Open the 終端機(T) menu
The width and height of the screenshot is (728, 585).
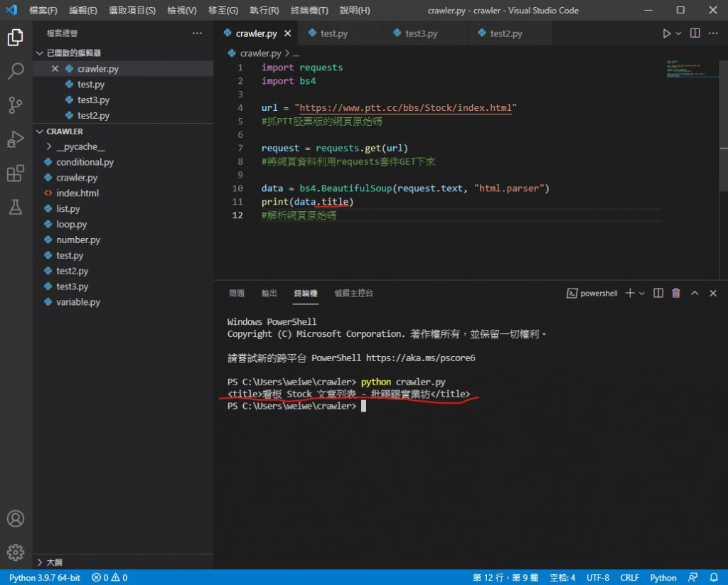309,10
